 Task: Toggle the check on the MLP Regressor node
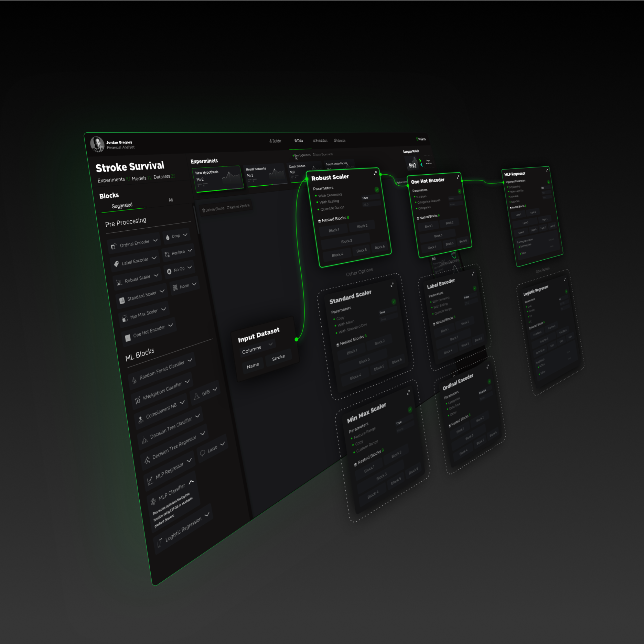(548, 182)
